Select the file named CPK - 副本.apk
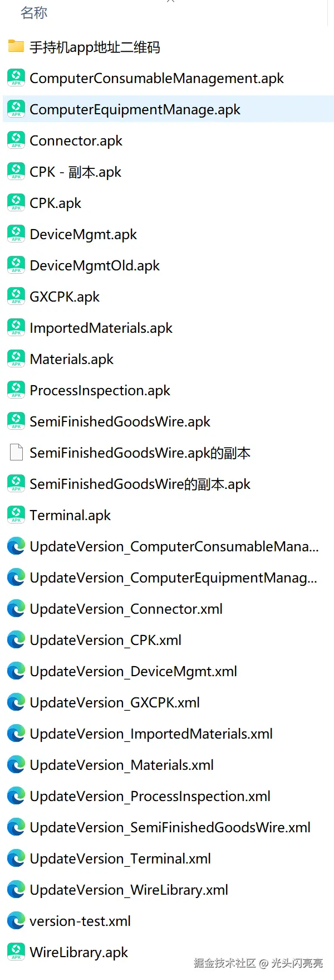 75,172
